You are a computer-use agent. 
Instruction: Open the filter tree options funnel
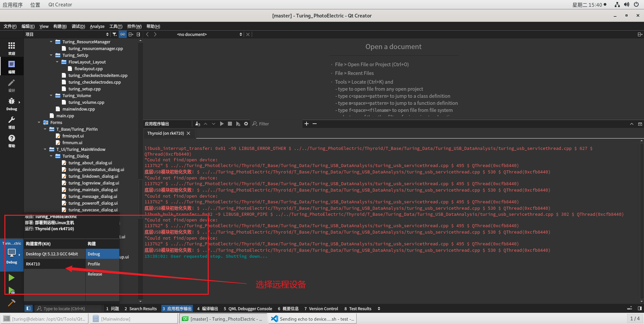115,34
